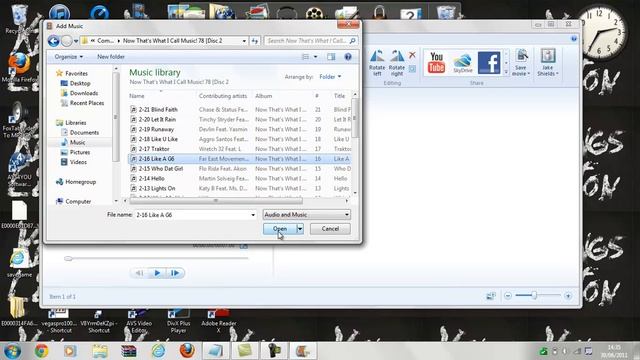Image resolution: width=640 pixels, height=360 pixels.
Task: Click zoom in plus icon in status bar
Action: (568, 296)
